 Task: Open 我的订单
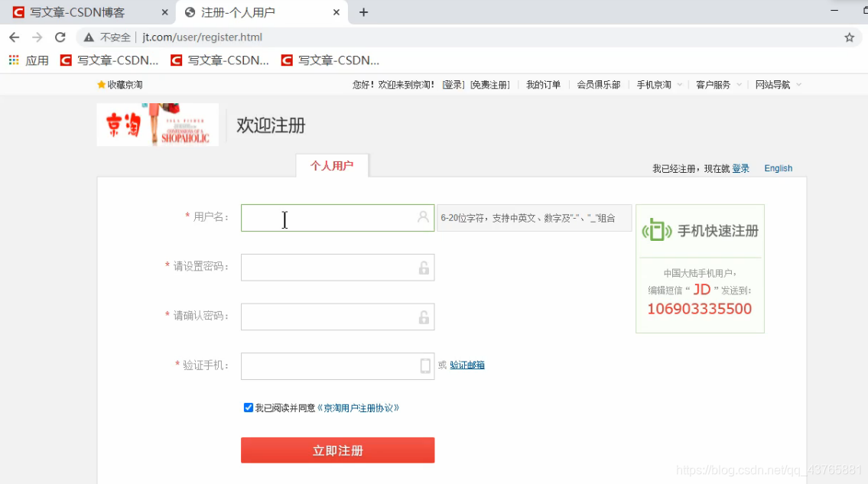[543, 85]
